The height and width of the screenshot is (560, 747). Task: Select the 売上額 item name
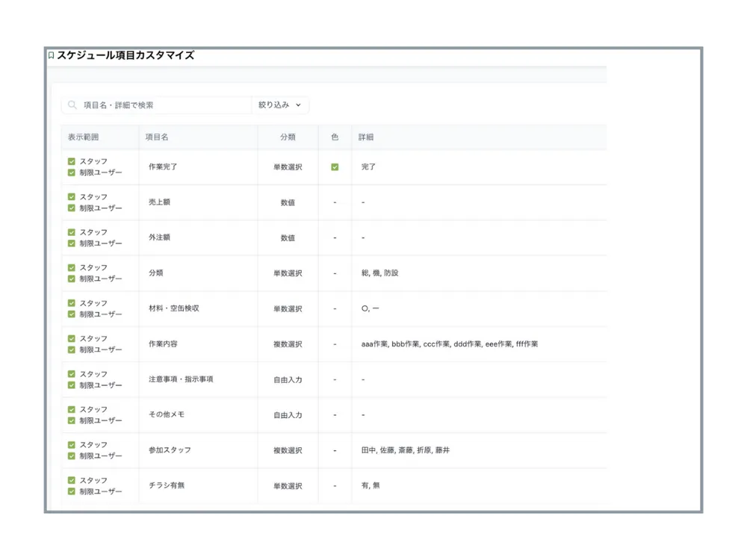pyautogui.click(x=160, y=202)
